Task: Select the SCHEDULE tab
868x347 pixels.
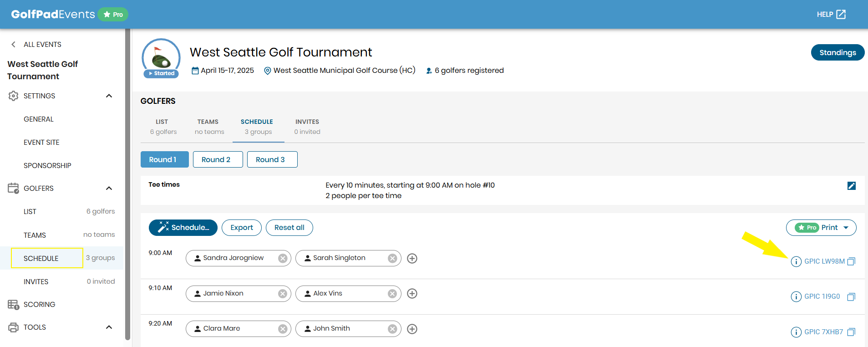Action: click(x=258, y=127)
